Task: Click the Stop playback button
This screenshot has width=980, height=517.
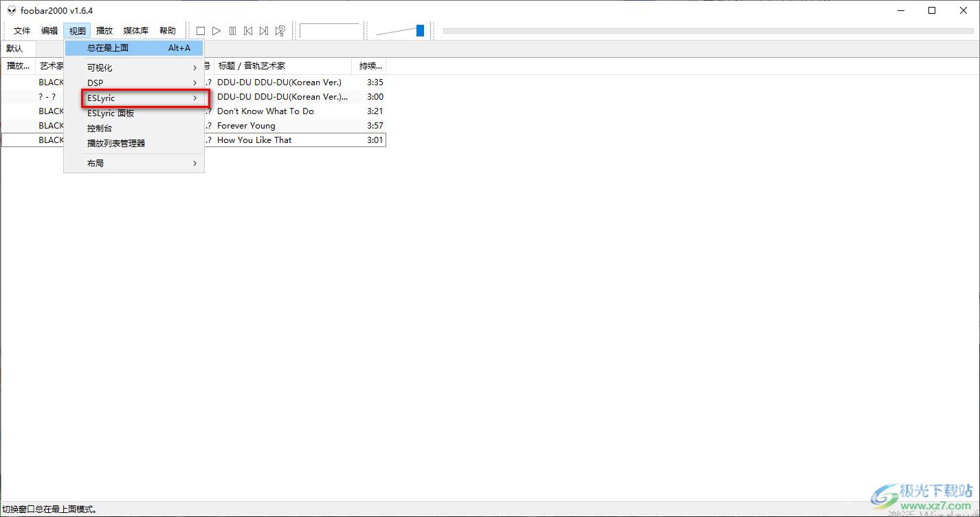Action: (x=201, y=31)
